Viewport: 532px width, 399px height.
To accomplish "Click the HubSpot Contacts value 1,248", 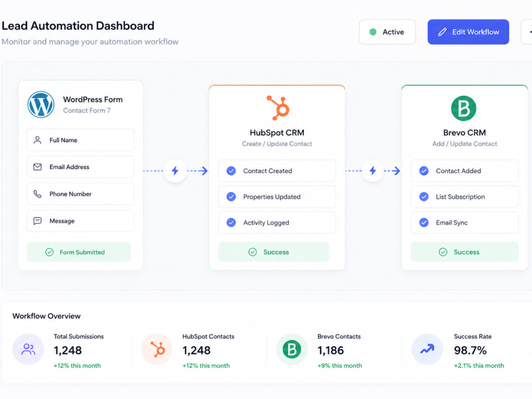I will click(x=196, y=351).
